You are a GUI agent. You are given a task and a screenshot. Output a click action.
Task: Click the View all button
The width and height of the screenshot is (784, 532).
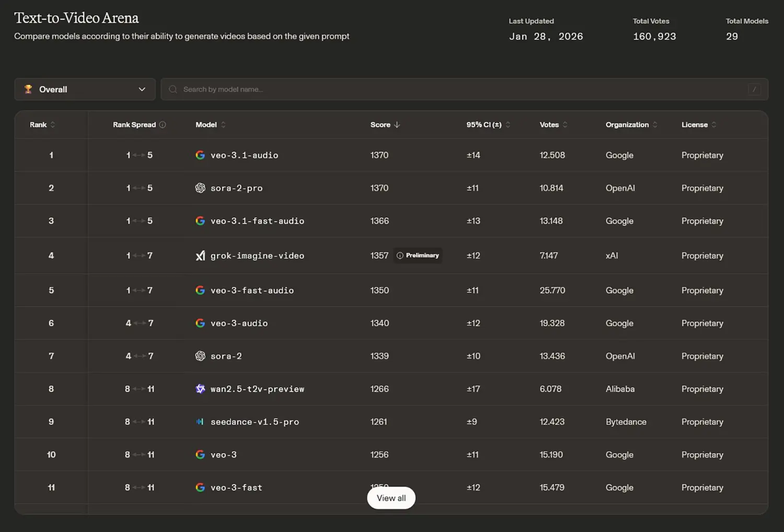click(391, 498)
